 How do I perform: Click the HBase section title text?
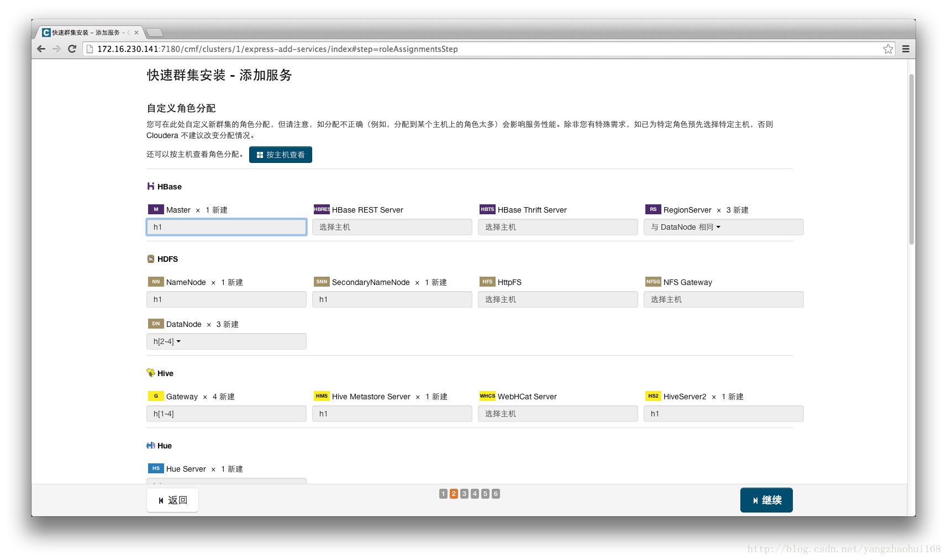(170, 187)
